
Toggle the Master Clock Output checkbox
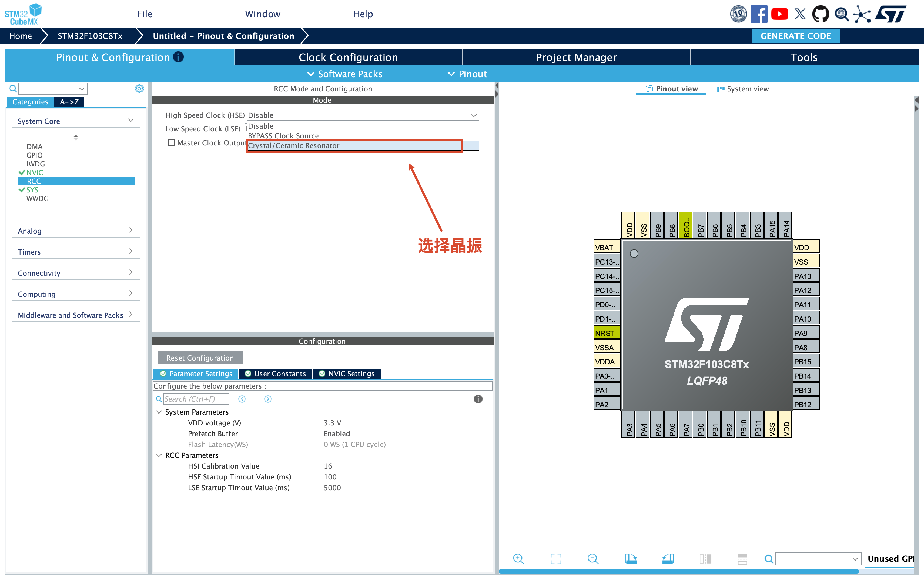[x=171, y=143]
